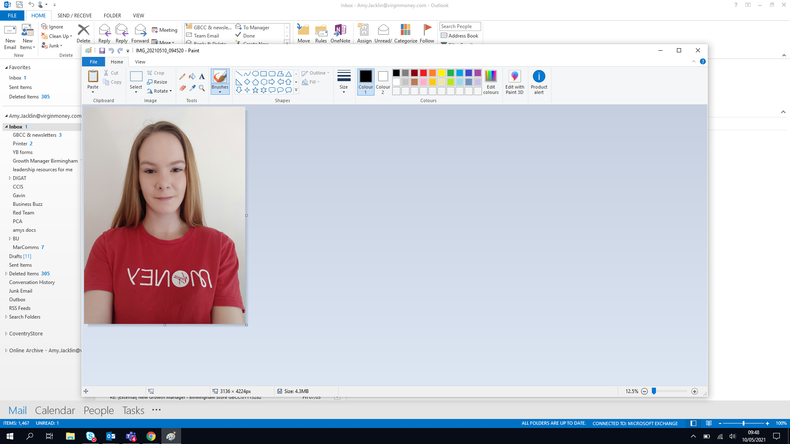This screenshot has height=444, width=790.
Task: Open the MarComms folder in Outlook
Action: 28,247
